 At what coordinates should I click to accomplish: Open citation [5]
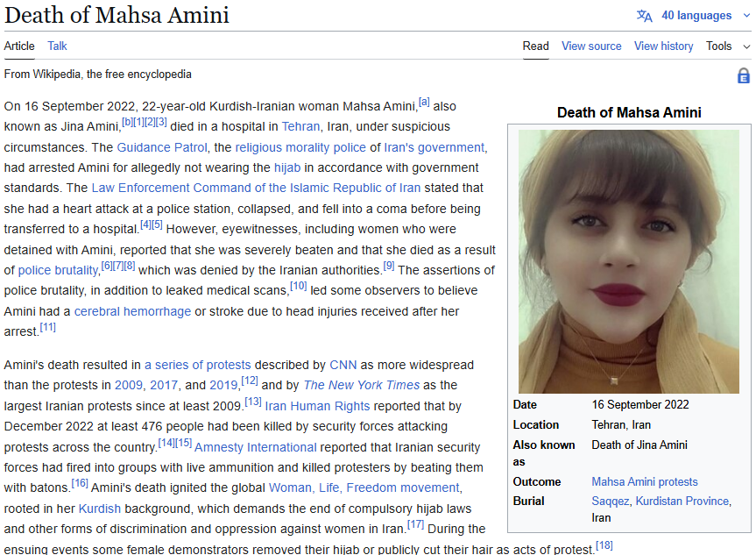pos(157,224)
